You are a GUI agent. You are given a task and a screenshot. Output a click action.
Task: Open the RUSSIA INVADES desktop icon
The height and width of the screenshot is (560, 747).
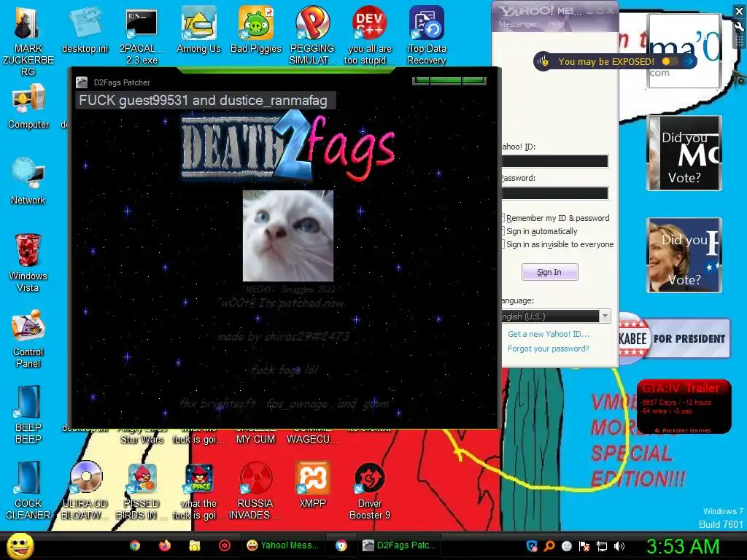[x=255, y=491]
